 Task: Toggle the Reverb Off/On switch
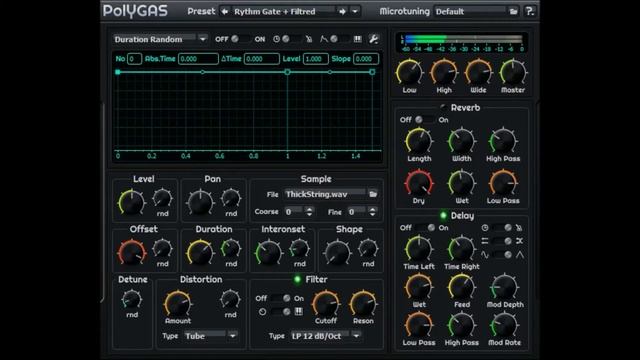click(x=424, y=120)
